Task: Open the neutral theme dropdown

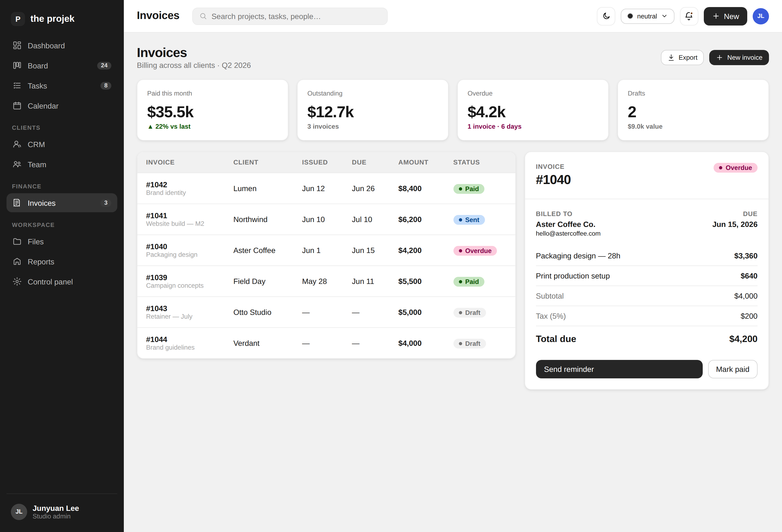Action: coord(647,16)
